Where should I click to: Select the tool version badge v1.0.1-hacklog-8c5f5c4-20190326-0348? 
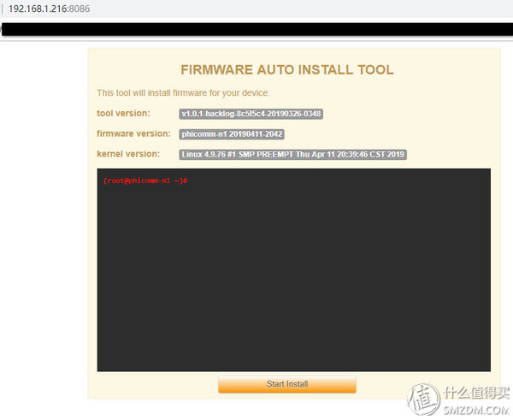pos(251,114)
